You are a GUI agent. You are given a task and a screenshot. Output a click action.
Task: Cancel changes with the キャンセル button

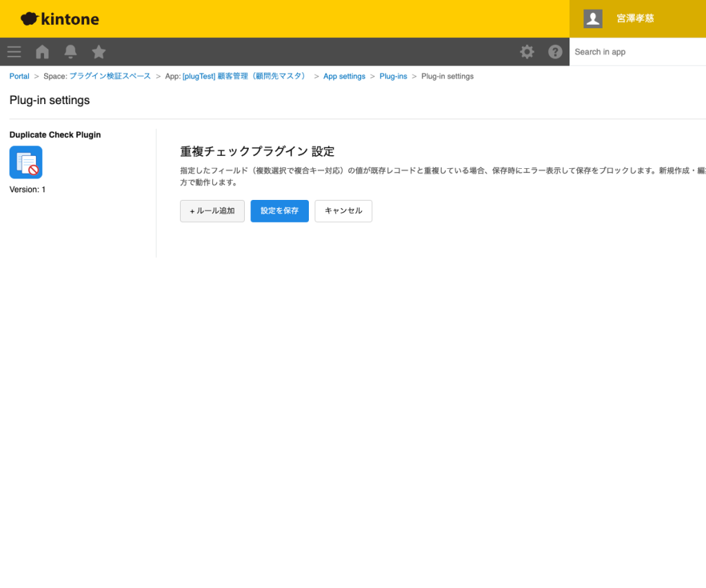[343, 211]
